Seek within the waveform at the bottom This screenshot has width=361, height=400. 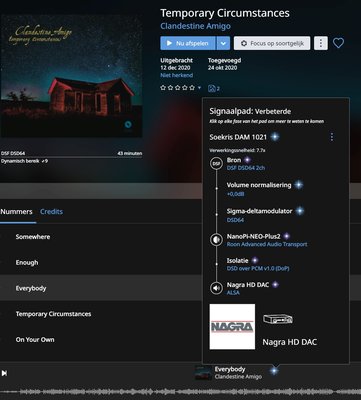point(180,392)
